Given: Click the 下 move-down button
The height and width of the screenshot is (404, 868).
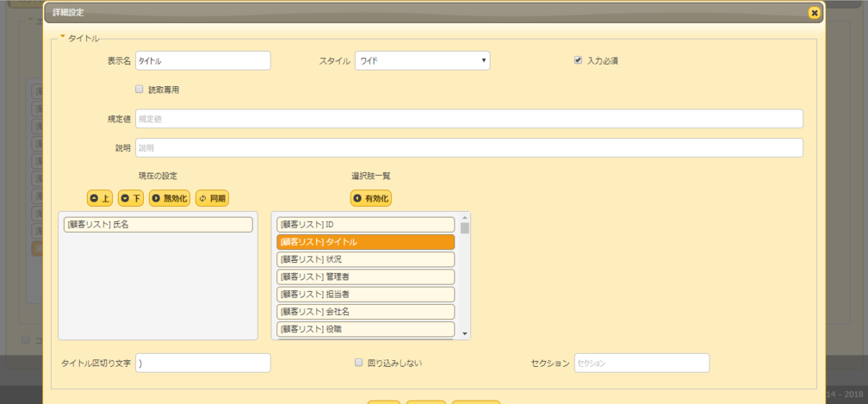Looking at the screenshot, I should click(131, 198).
